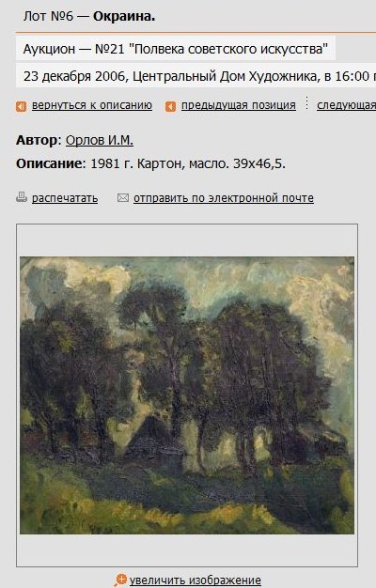
Task: Click the dotted separator before 'следующая'
Action: coord(307,102)
